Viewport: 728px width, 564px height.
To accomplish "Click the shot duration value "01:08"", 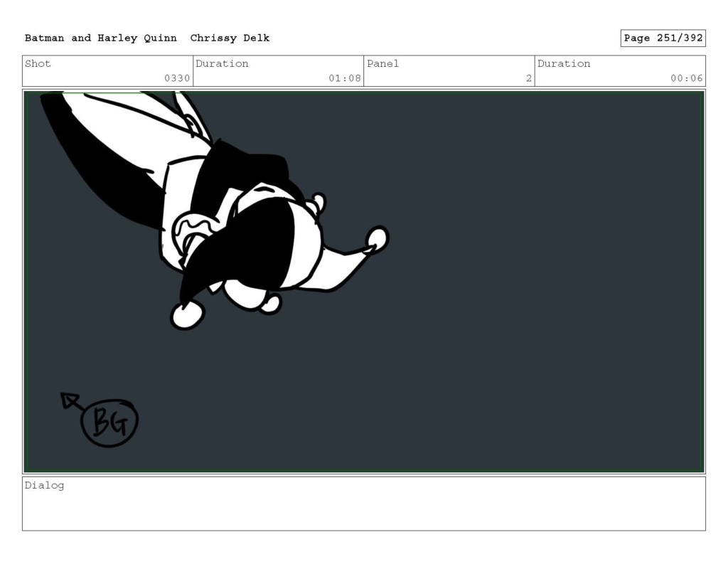I will pyautogui.click(x=345, y=78).
